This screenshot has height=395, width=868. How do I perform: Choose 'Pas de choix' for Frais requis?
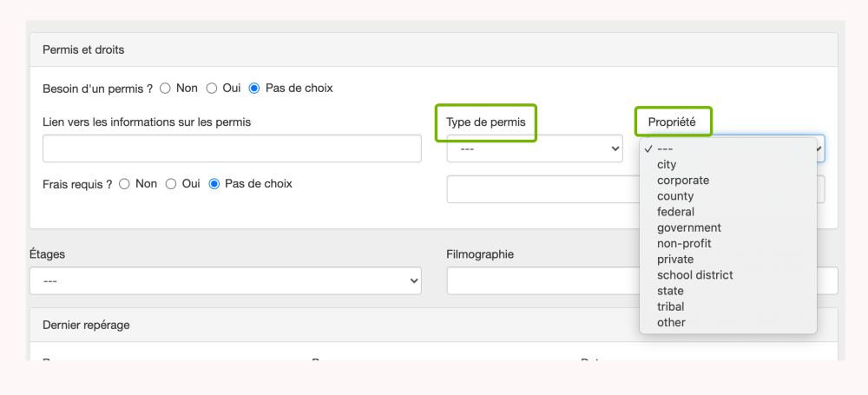[214, 184]
